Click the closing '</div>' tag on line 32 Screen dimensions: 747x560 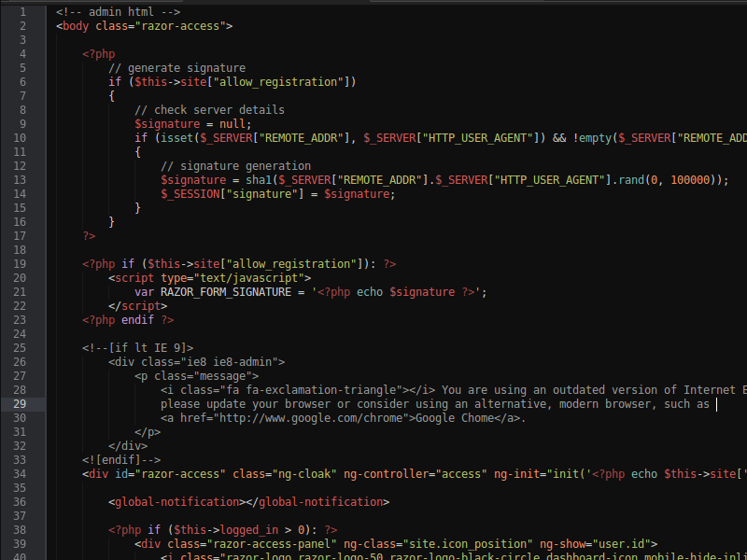tap(128, 446)
